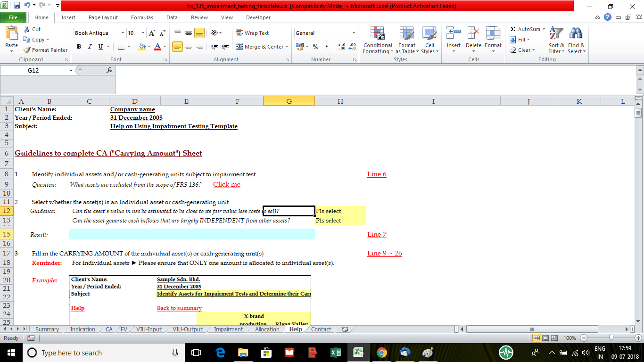Open the font size dropdown
The height and width of the screenshot is (362, 644).
tap(143, 33)
